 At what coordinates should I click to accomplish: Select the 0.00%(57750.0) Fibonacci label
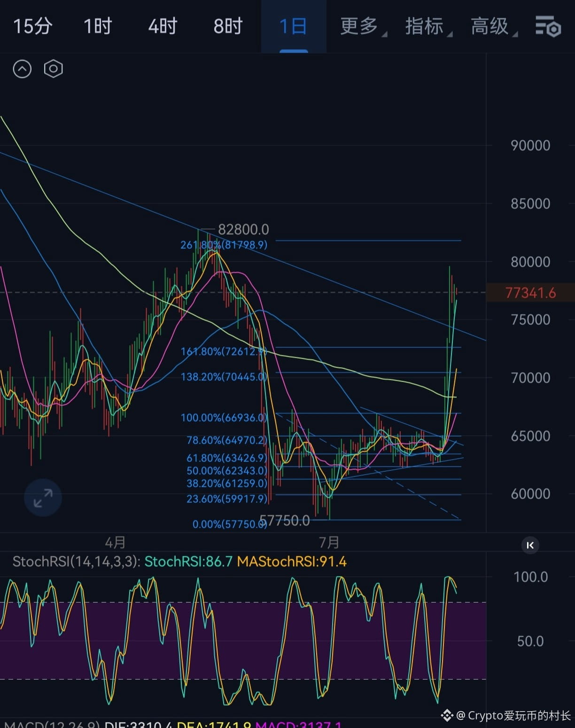(x=230, y=524)
